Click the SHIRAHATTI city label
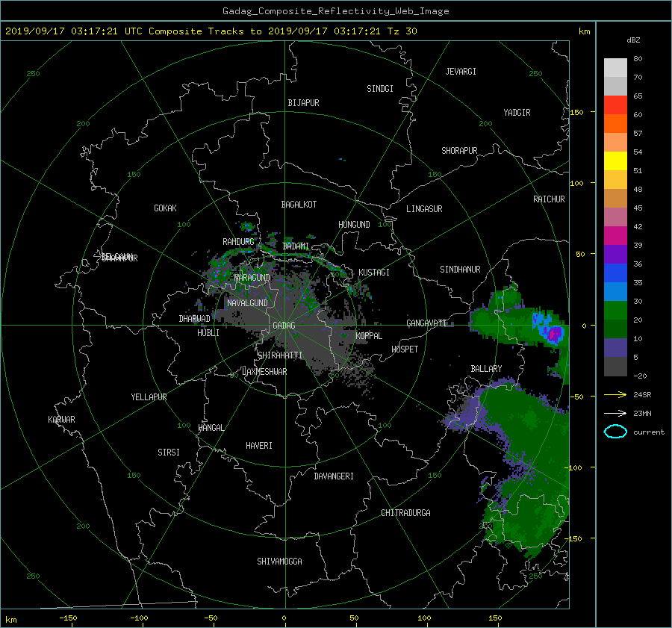 [280, 355]
